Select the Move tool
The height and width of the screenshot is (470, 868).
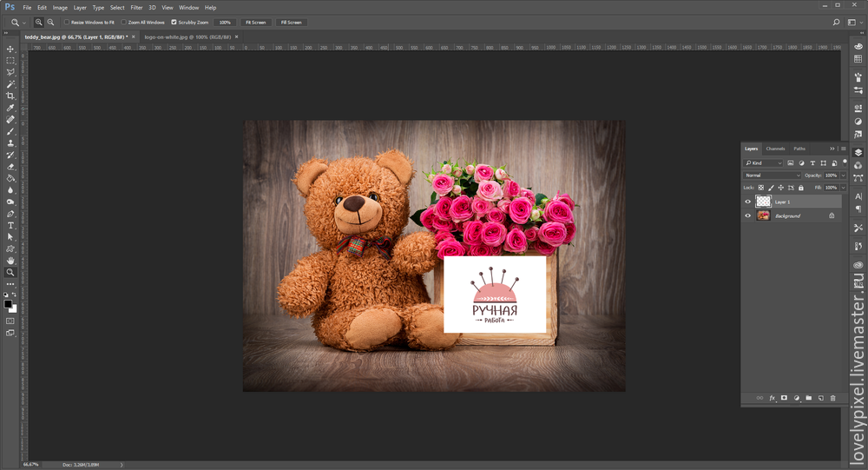tap(10, 49)
